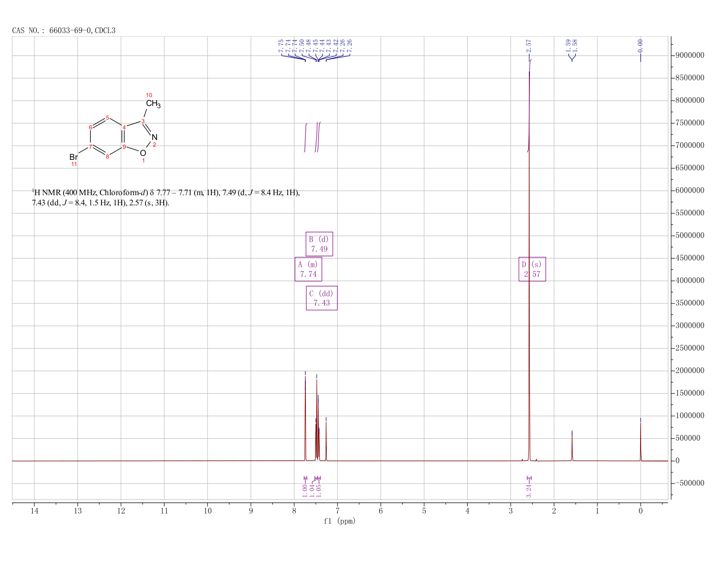Click the blue 1.59 peak label
Image resolution: width=728 pixels, height=563 pixels.
point(569,45)
